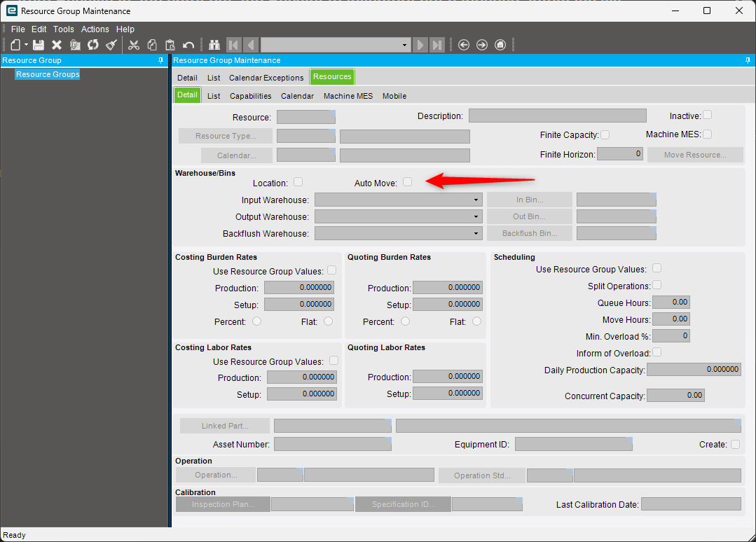The width and height of the screenshot is (756, 542).
Task: Open the Help menu
Action: click(125, 29)
